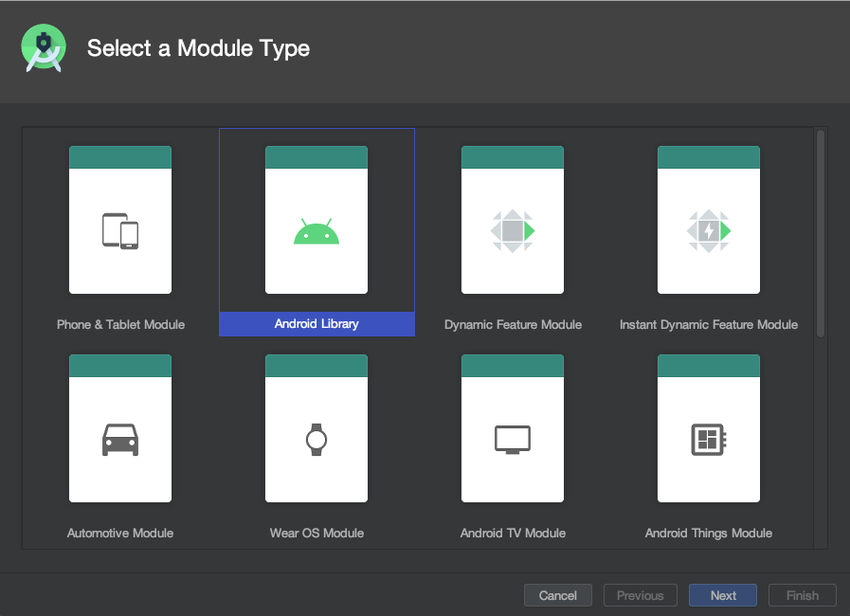Choose the Android Library robot icon
Image resolution: width=850 pixels, height=616 pixels.
(316, 231)
